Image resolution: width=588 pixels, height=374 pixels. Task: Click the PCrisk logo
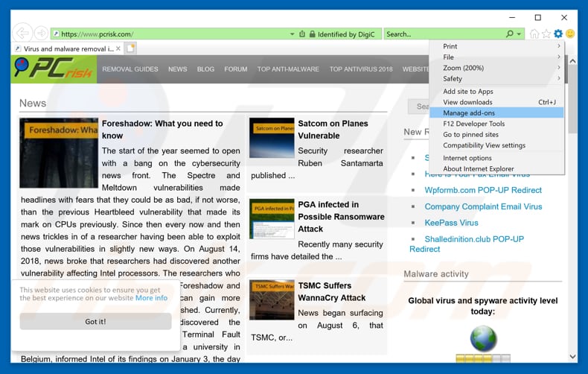pyautogui.click(x=54, y=69)
